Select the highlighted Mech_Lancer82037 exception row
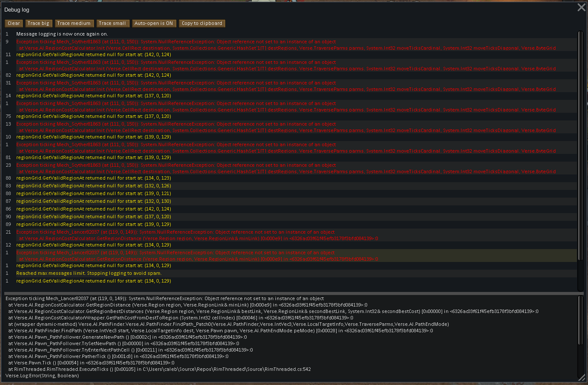 pyautogui.click(x=172, y=256)
